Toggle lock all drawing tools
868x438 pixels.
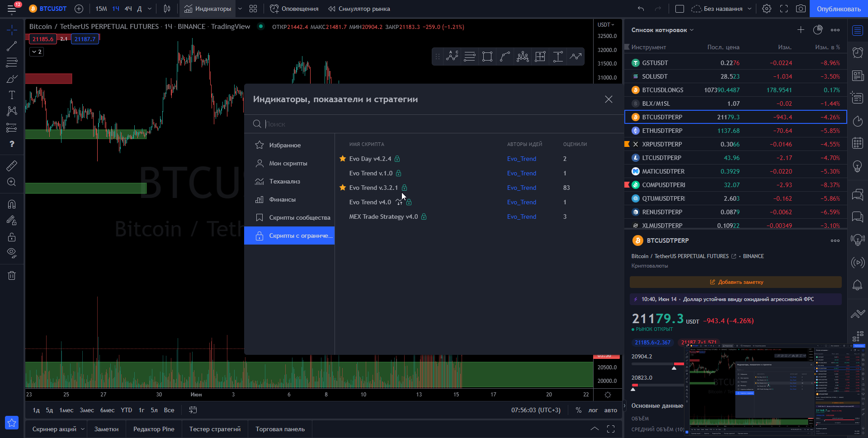[12, 237]
